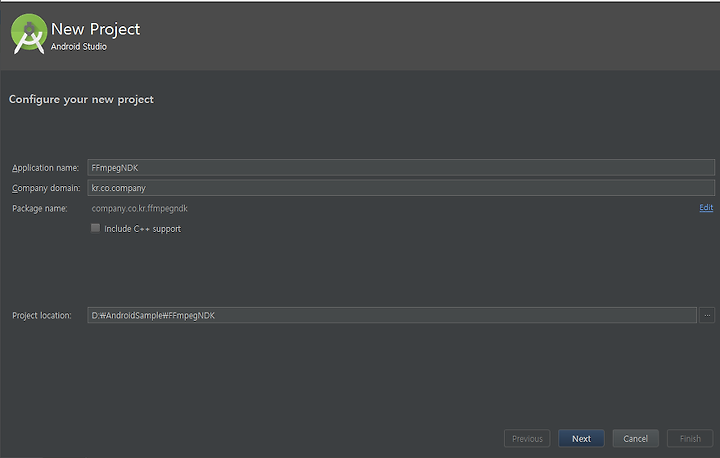Image resolution: width=720 pixels, height=458 pixels.
Task: Click the greyed-out Finish button
Action: [690, 438]
